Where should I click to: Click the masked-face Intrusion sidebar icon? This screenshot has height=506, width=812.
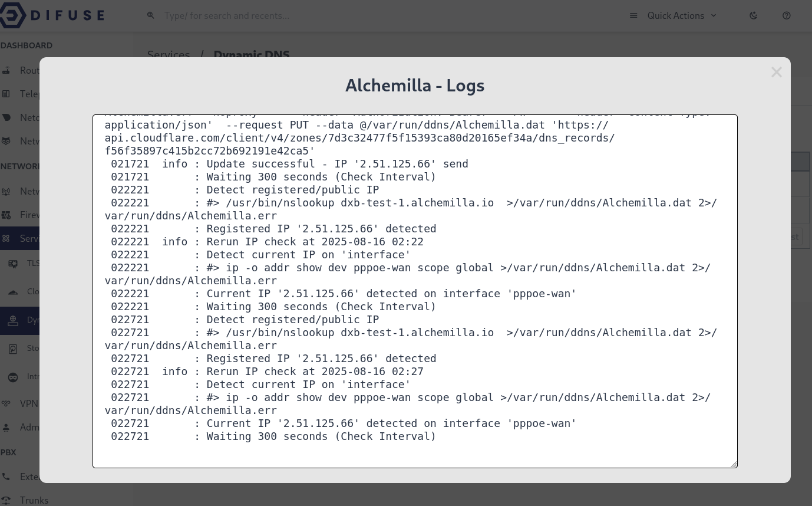[13, 377]
